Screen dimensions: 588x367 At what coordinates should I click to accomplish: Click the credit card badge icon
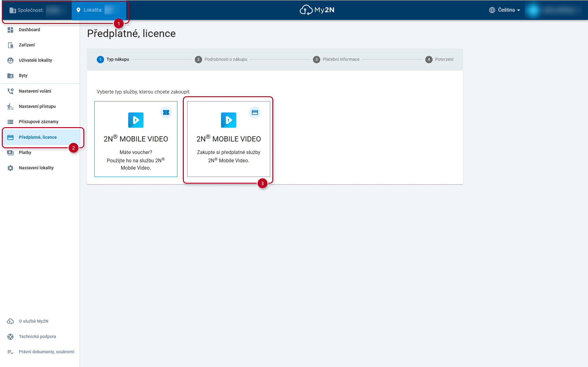pos(255,112)
